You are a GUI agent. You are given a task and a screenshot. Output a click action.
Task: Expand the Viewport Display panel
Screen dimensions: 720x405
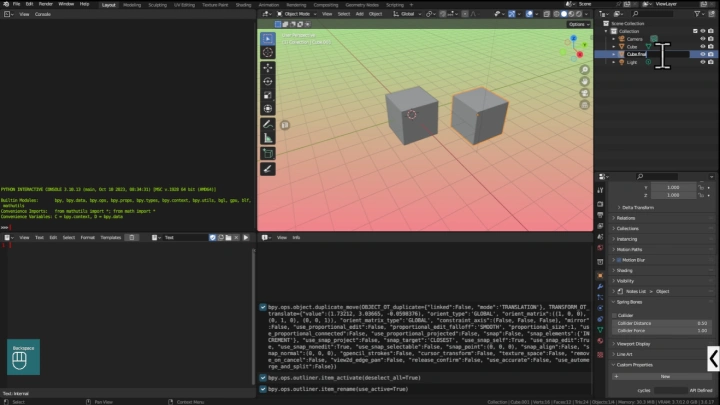point(632,343)
